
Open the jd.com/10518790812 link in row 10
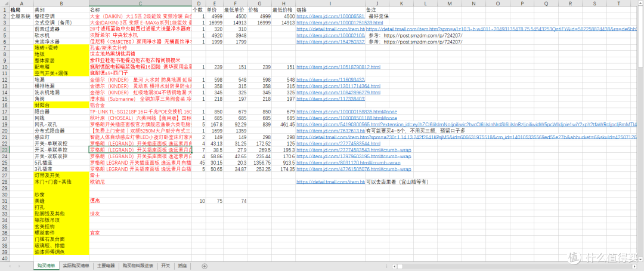[x=339, y=67]
